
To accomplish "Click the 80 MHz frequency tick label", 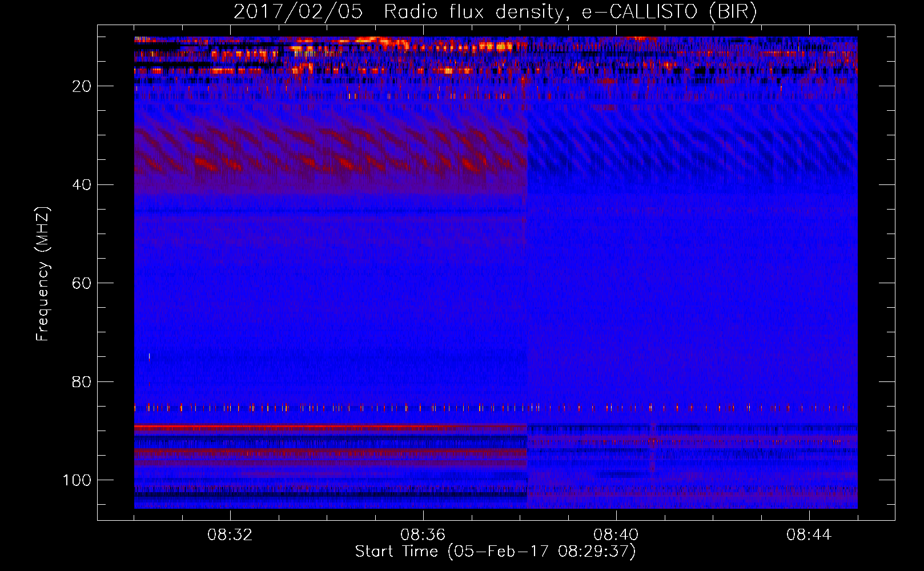I will [x=82, y=382].
